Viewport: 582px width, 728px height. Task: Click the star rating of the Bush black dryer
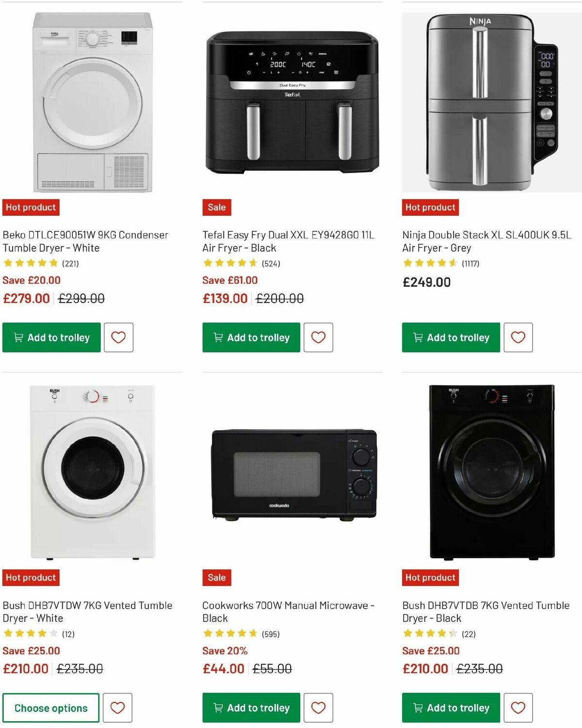tap(426, 633)
